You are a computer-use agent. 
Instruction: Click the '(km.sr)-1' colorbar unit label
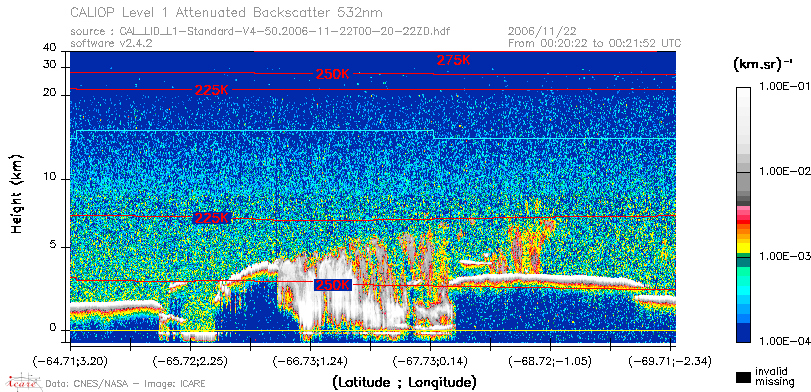(763, 65)
